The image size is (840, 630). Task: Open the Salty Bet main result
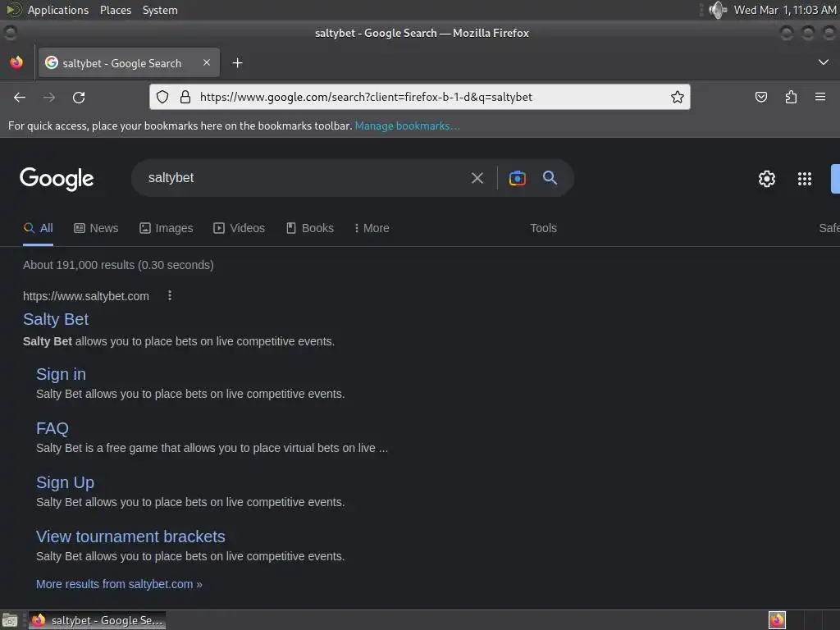[56, 319]
